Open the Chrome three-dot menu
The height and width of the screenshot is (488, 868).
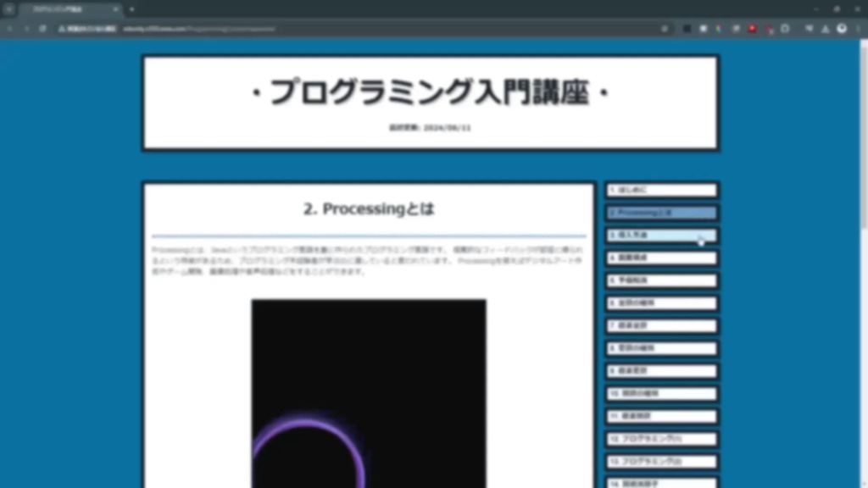click(859, 28)
